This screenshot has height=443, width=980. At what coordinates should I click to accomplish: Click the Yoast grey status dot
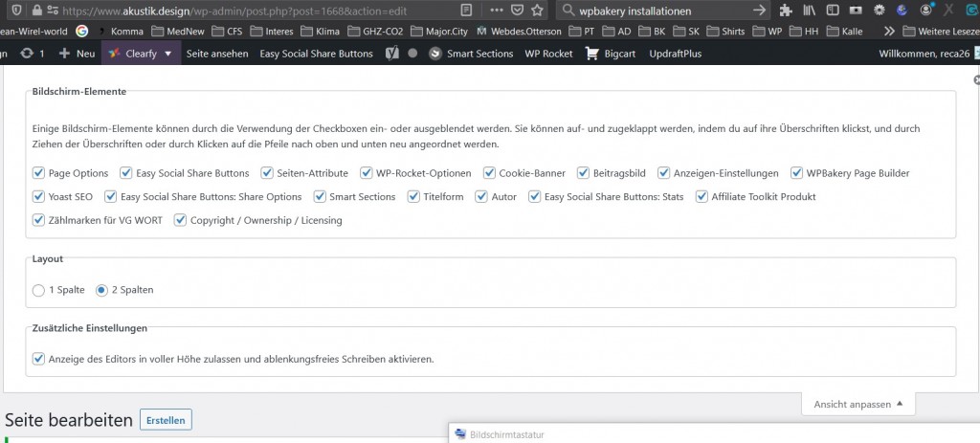(412, 54)
